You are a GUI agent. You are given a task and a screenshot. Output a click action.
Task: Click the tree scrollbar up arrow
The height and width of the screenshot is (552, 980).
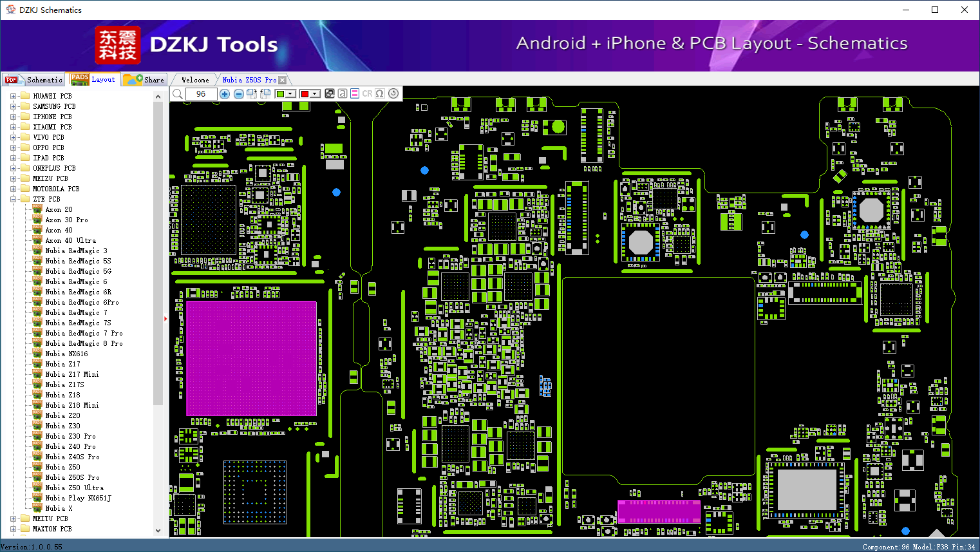pos(158,97)
